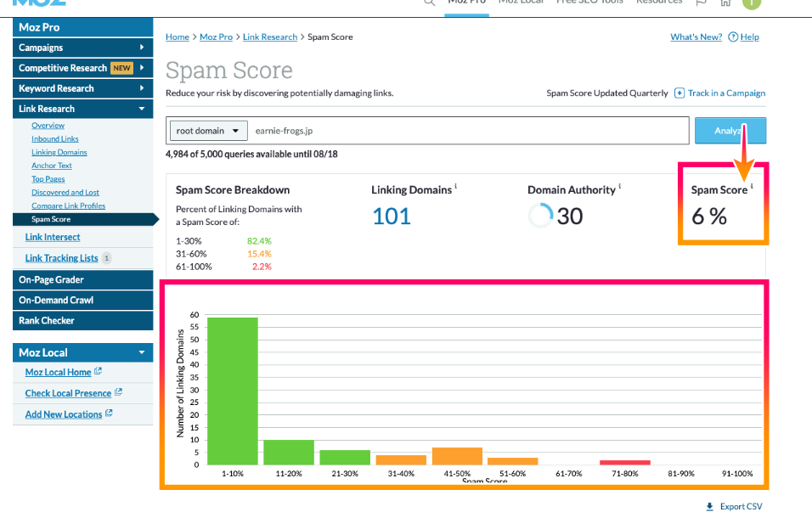Image resolution: width=812 pixels, height=529 pixels.
Task: Click the NEW badge on Competitive Research
Action: 121,68
